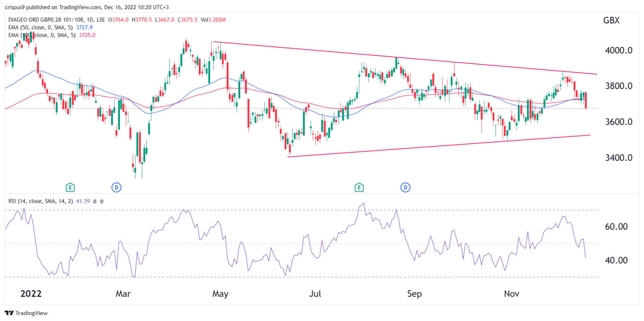Click the Nov label on time axis

(x=510, y=294)
